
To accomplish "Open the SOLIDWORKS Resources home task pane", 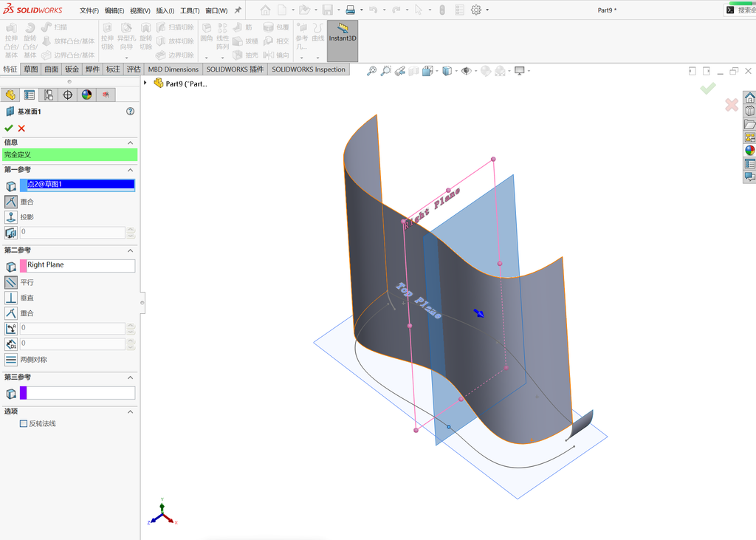I will (750, 98).
